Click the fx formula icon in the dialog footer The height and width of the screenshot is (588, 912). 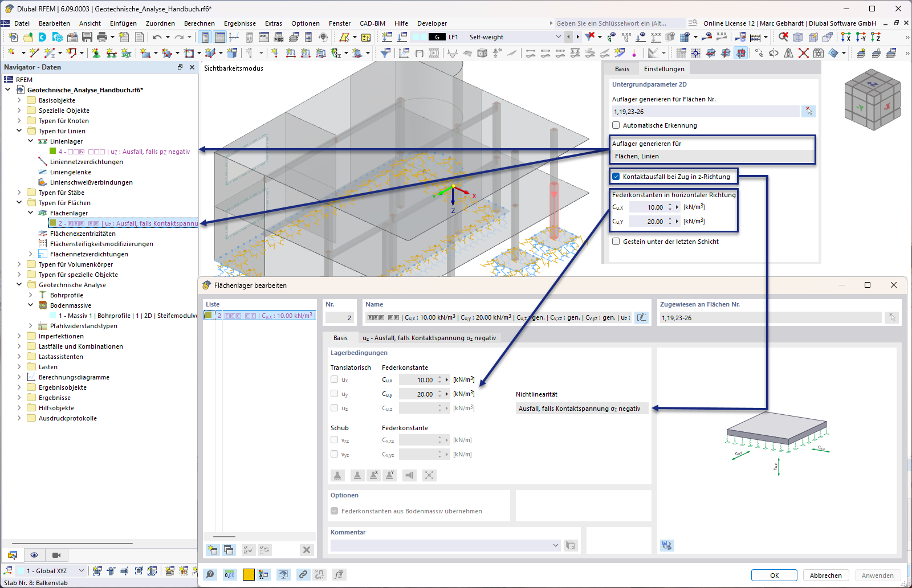point(339,574)
